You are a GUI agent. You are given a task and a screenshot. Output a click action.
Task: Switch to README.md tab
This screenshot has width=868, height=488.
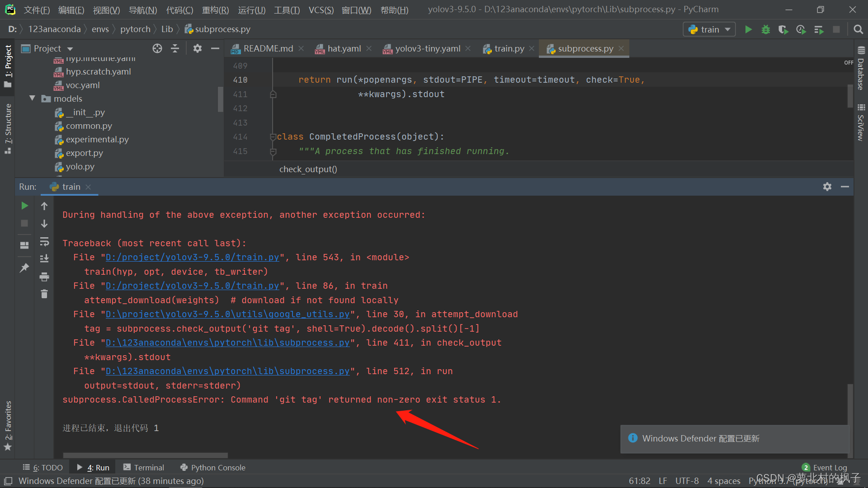(x=267, y=48)
